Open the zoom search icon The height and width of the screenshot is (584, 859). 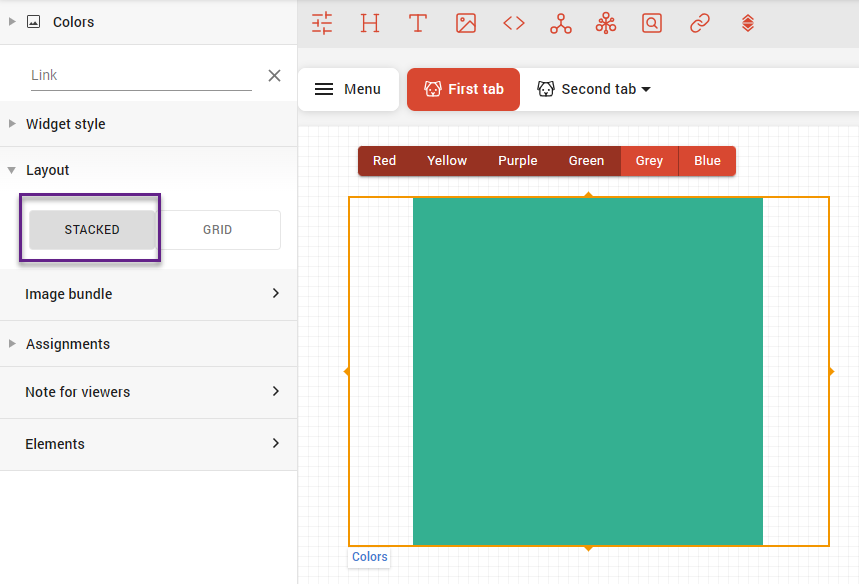click(652, 22)
